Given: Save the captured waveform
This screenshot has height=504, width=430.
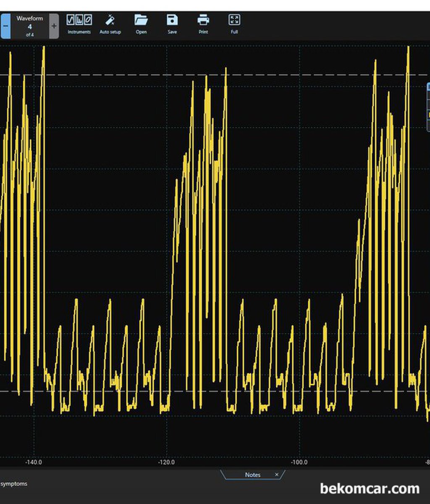Looking at the screenshot, I should coord(172,24).
